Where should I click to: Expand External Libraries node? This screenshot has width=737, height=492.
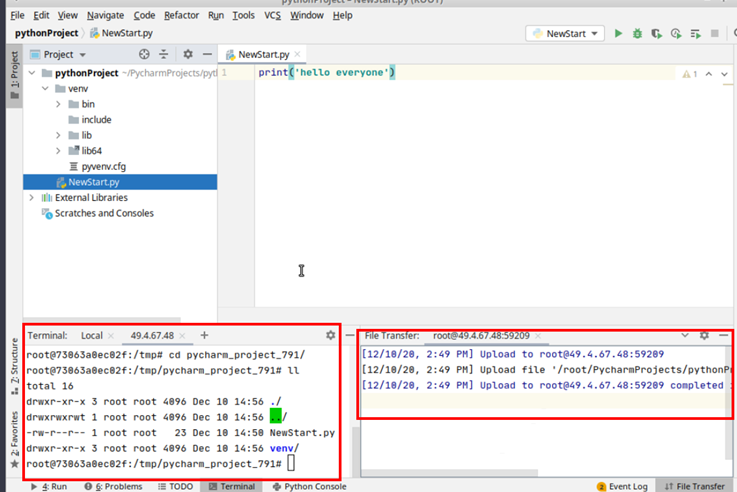(32, 197)
